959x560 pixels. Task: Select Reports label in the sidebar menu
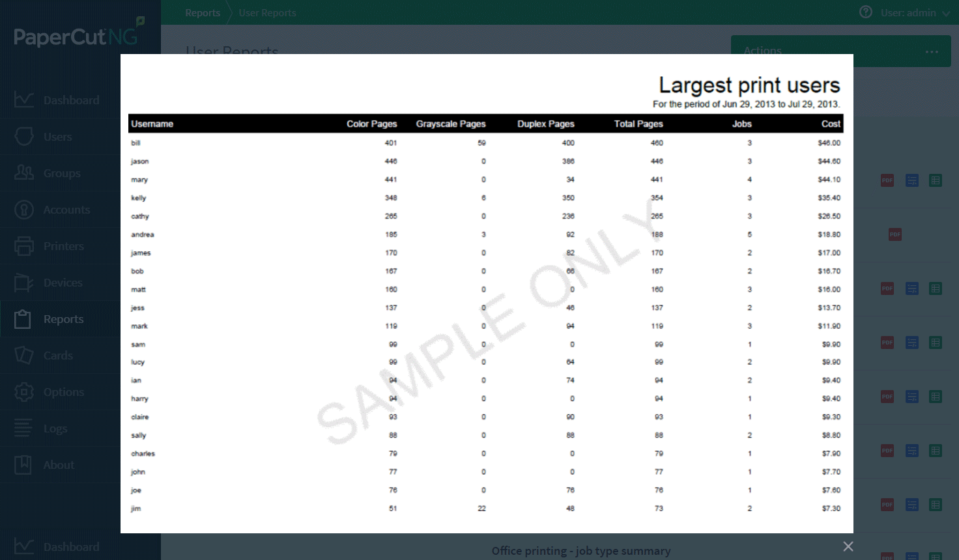(x=64, y=319)
